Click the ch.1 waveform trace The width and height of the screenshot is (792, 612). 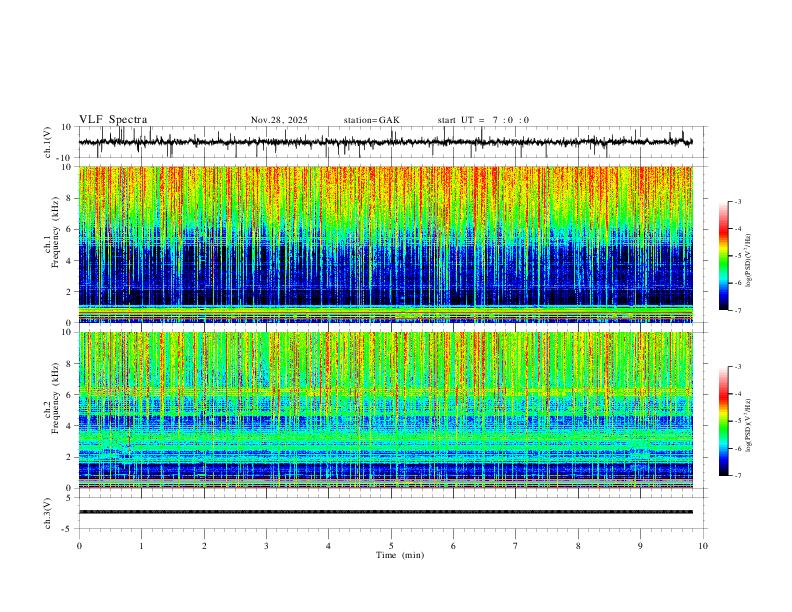(385, 142)
